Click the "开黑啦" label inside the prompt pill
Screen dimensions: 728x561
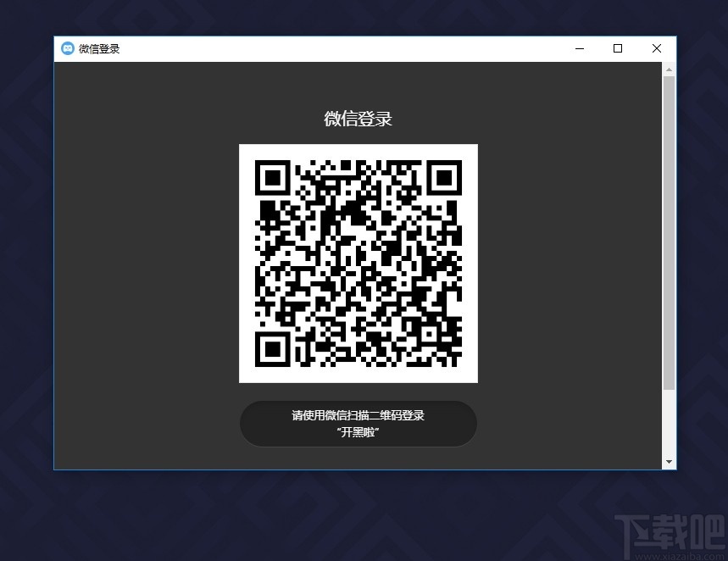click(x=358, y=431)
